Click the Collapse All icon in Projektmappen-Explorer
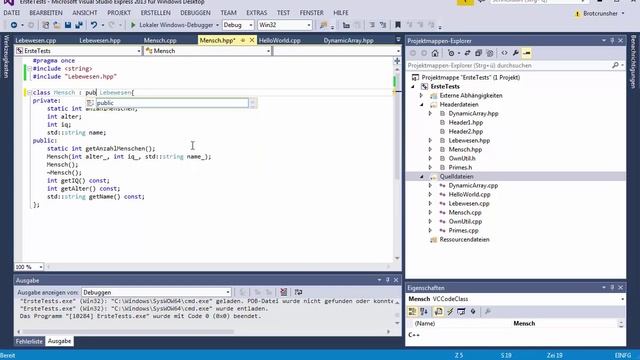 pyautogui.click(x=478, y=53)
